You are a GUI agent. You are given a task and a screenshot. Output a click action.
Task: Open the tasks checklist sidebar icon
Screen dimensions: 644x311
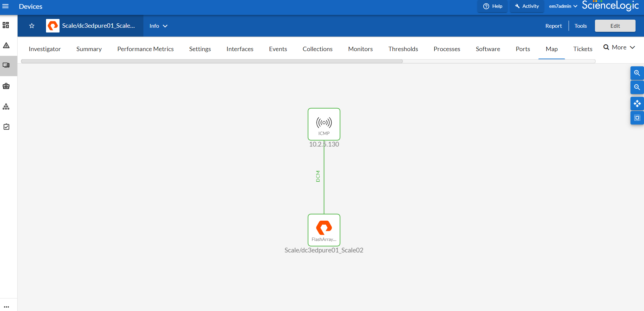[x=6, y=127]
